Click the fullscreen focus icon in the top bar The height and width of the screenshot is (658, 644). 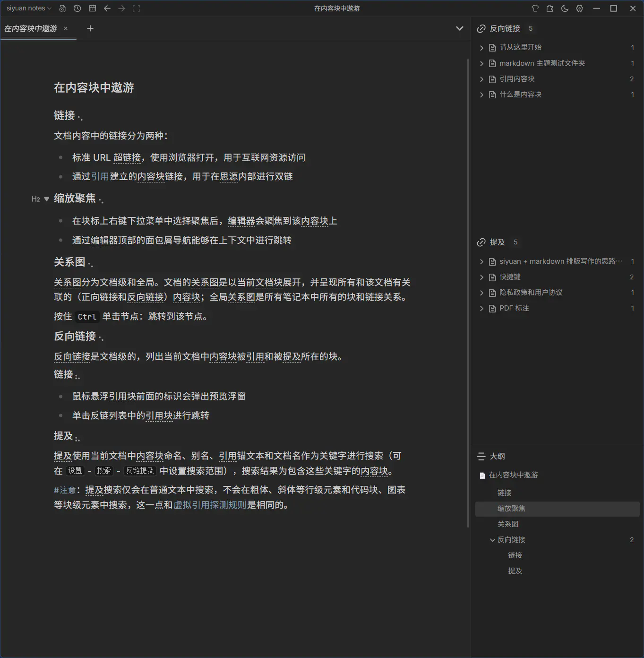pyautogui.click(x=137, y=9)
